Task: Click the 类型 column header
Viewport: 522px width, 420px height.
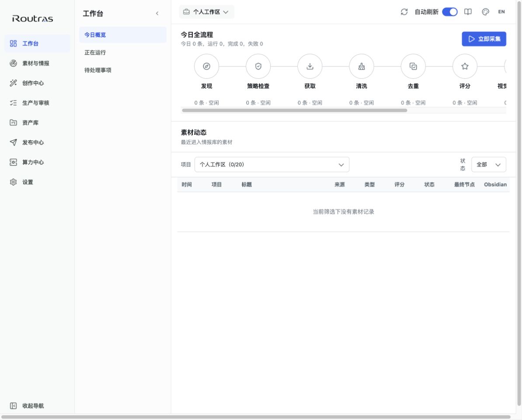Action: coord(369,184)
